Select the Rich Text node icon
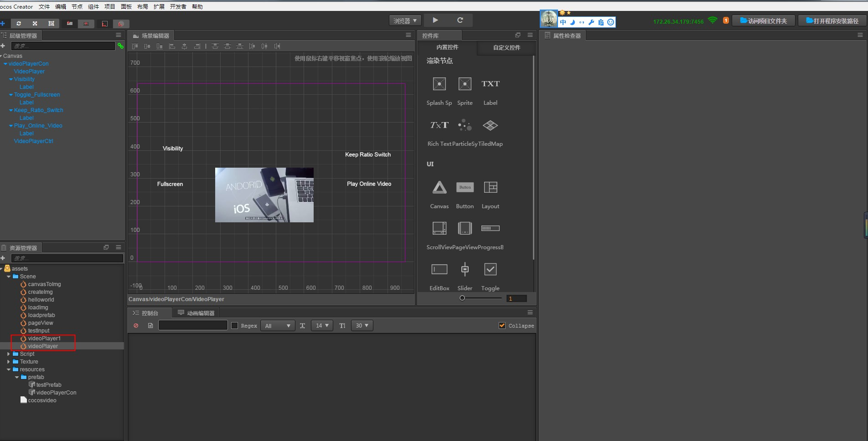868x441 pixels. tap(439, 125)
